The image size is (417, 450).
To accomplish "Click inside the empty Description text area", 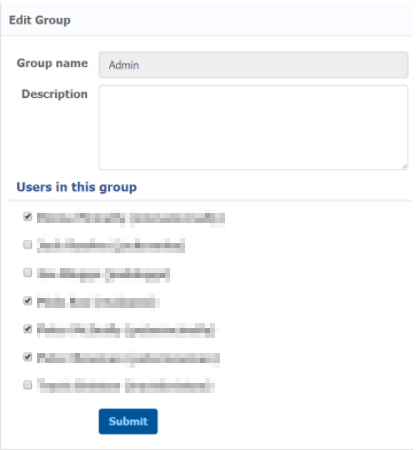I will [253, 127].
